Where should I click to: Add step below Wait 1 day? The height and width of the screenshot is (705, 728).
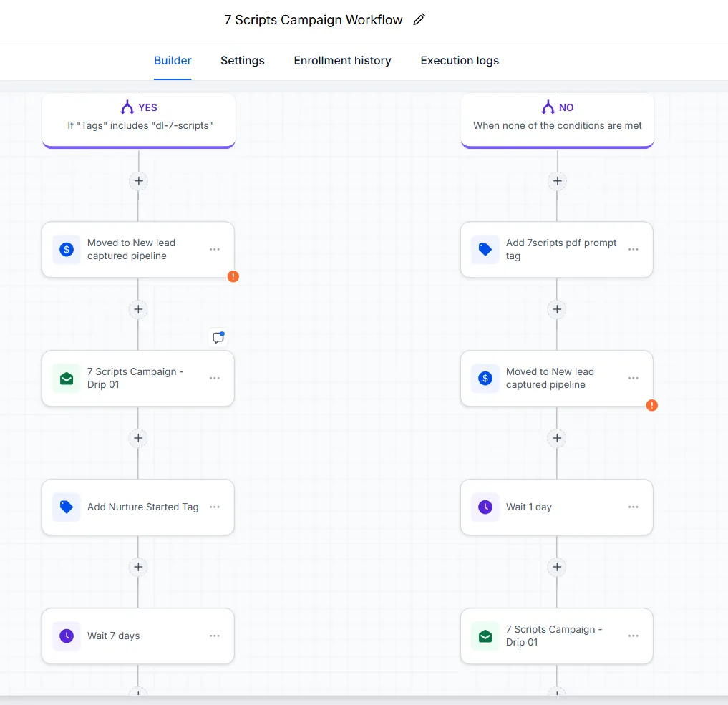557,567
